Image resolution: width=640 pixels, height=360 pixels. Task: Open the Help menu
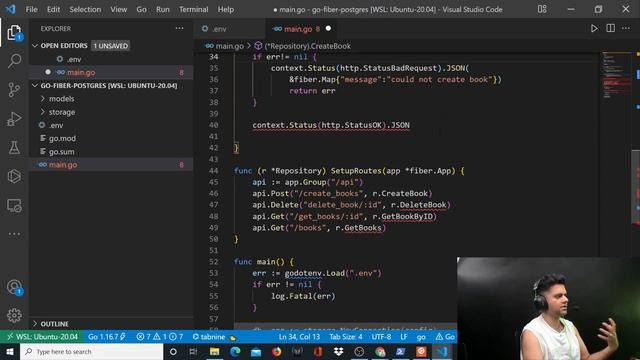pos(226,9)
